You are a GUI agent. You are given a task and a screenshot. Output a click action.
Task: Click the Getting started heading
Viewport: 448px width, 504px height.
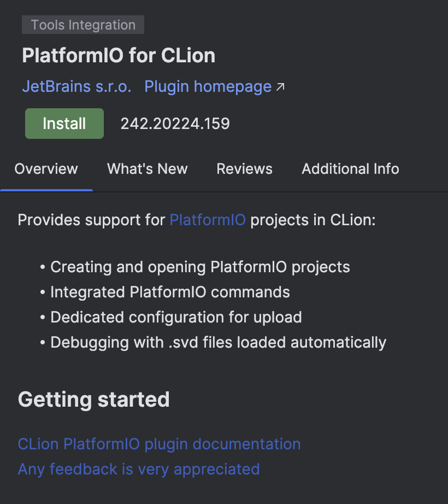(x=93, y=400)
